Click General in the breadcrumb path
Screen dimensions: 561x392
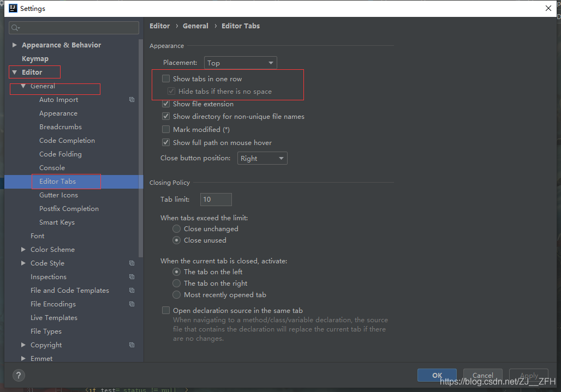[x=195, y=26]
